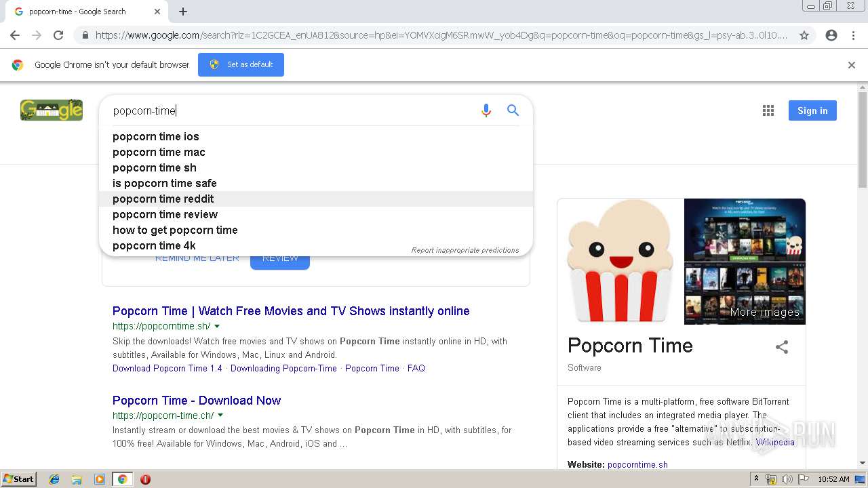Click the address bar URL
The width and height of the screenshot is (868, 488).
(x=441, y=35)
